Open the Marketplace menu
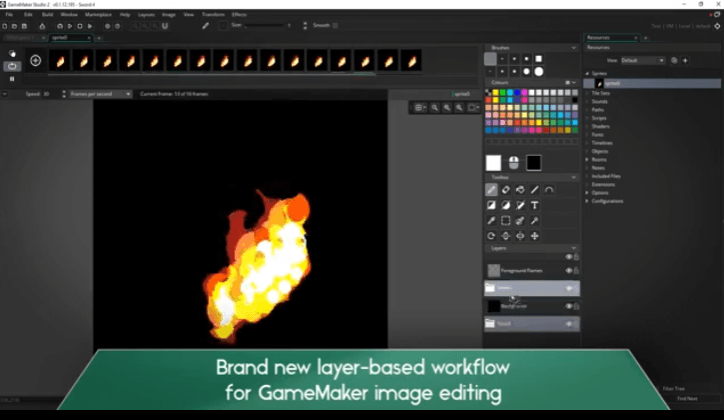 98,15
